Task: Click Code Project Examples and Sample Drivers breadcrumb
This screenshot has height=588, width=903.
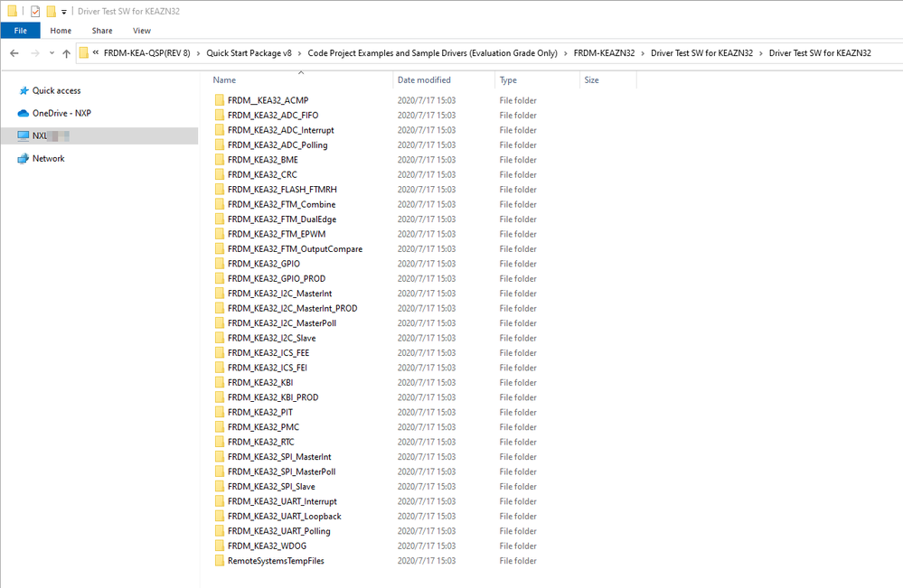Action: click(432, 53)
